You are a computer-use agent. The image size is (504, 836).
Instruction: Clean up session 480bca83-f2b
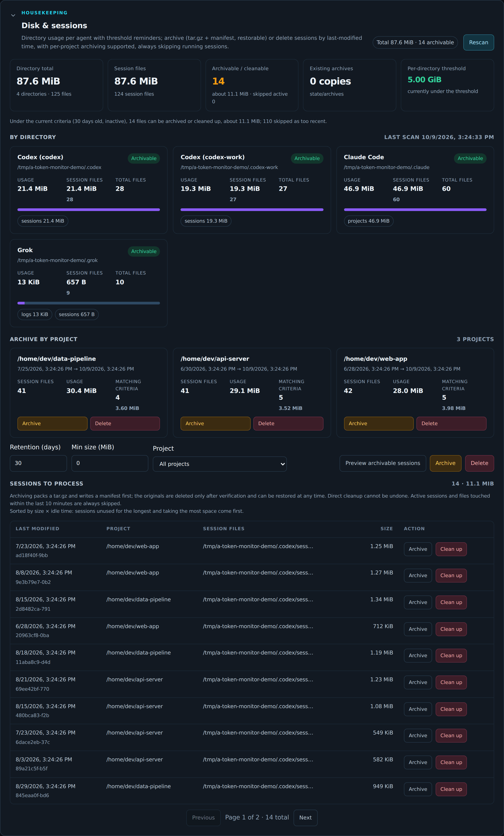(451, 709)
